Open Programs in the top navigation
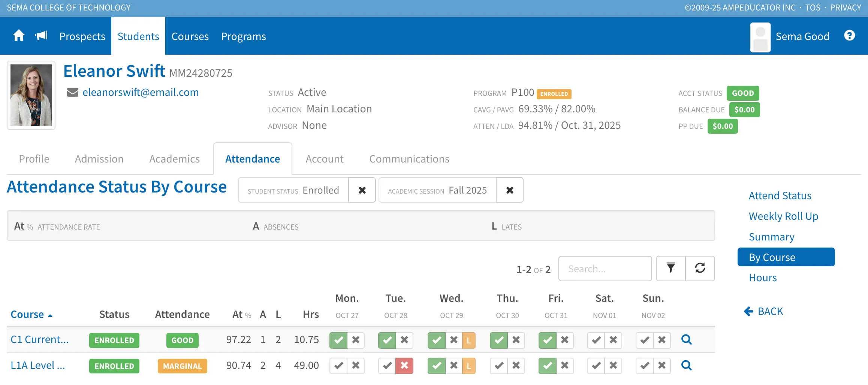This screenshot has width=868, height=385. coord(244,36)
